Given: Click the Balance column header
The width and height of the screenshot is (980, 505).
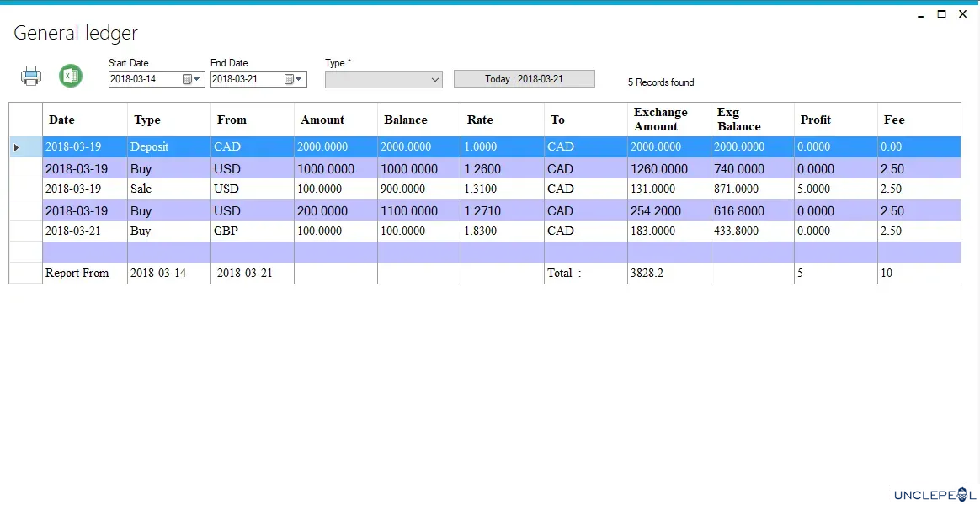Looking at the screenshot, I should [x=419, y=120].
